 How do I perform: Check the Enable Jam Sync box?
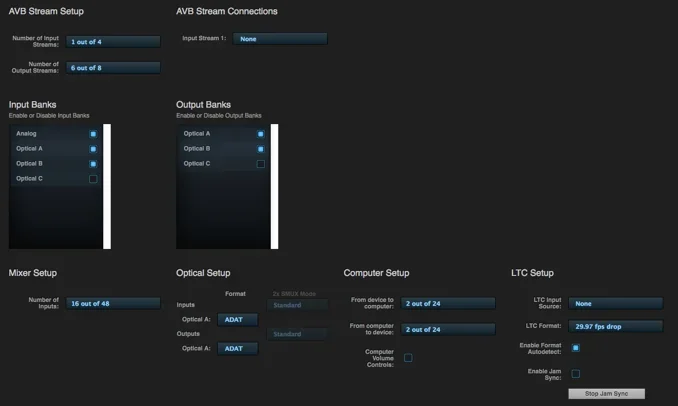pyautogui.click(x=575, y=373)
